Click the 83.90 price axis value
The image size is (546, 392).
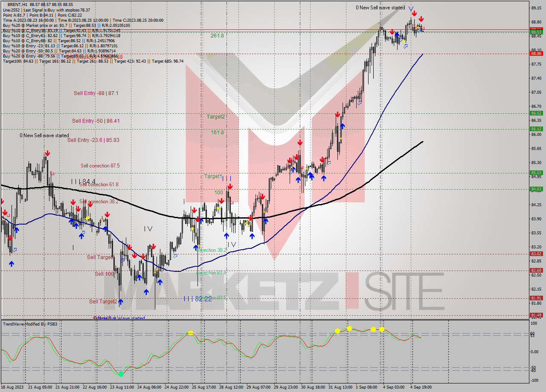[x=536, y=219]
